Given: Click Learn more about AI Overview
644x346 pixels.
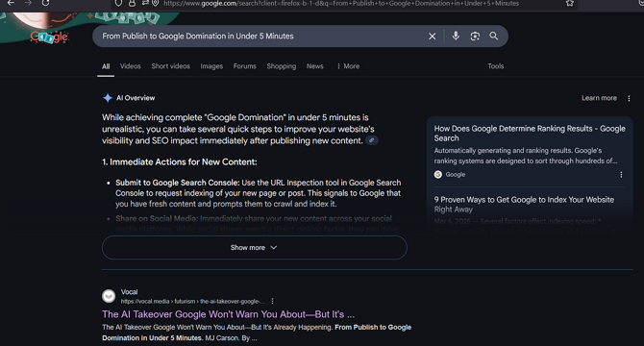Looking at the screenshot, I should [x=599, y=98].
